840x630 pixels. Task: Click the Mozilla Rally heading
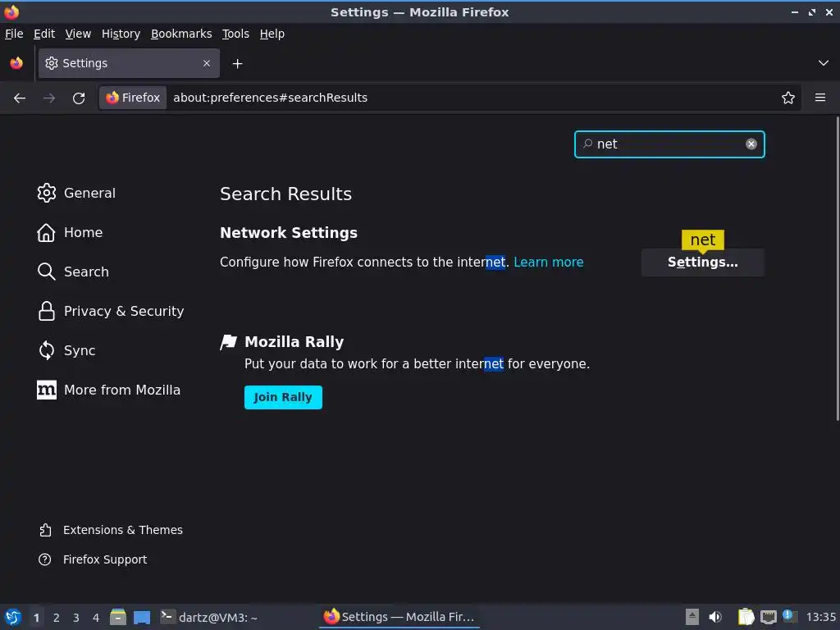click(x=294, y=342)
